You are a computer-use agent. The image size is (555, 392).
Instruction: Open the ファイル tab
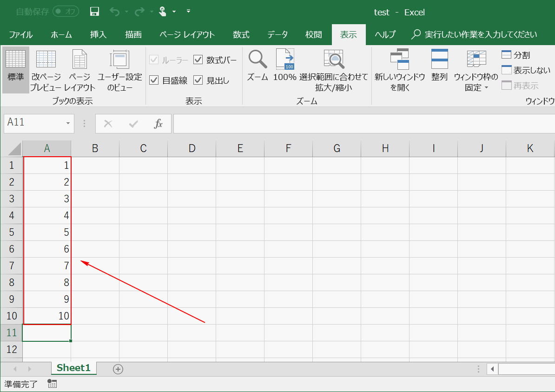20,34
